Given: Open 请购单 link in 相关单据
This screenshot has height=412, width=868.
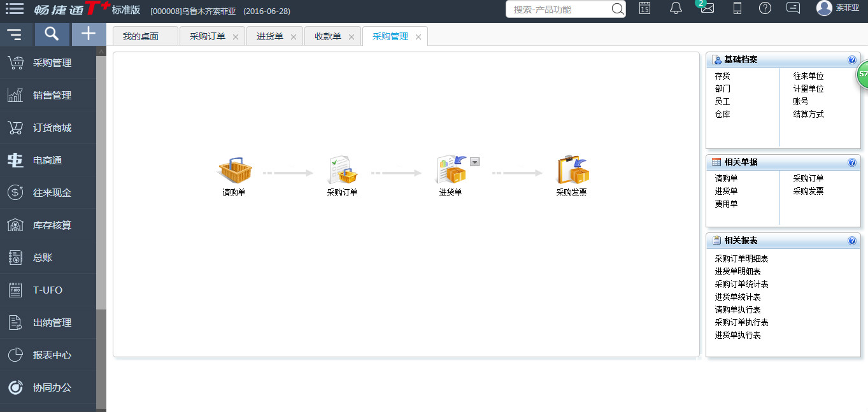Looking at the screenshot, I should [x=726, y=178].
